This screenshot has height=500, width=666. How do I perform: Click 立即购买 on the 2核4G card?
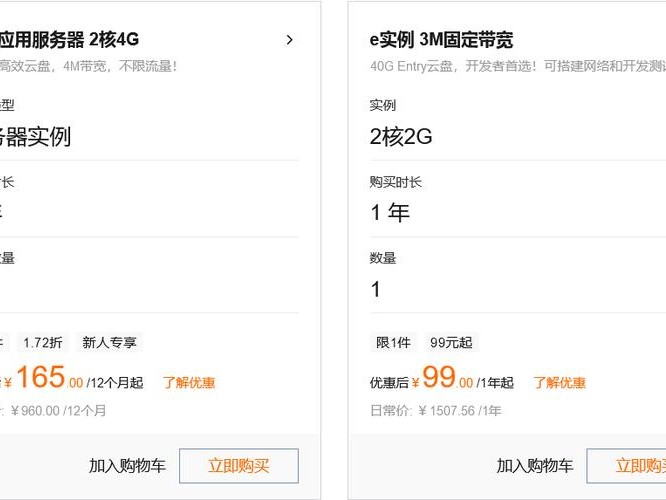coord(239,466)
